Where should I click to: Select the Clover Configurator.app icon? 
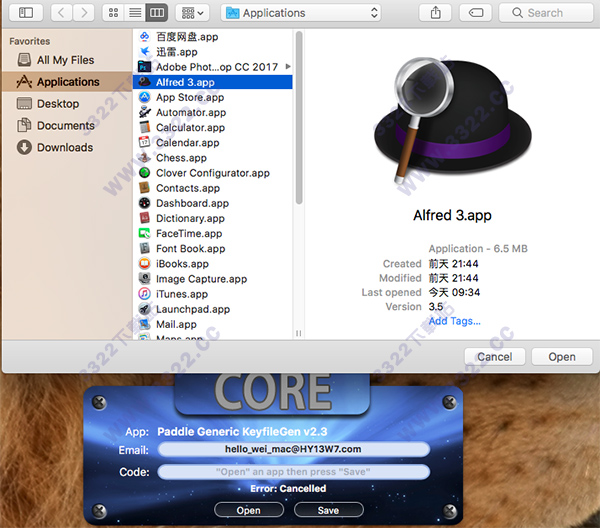tap(144, 173)
